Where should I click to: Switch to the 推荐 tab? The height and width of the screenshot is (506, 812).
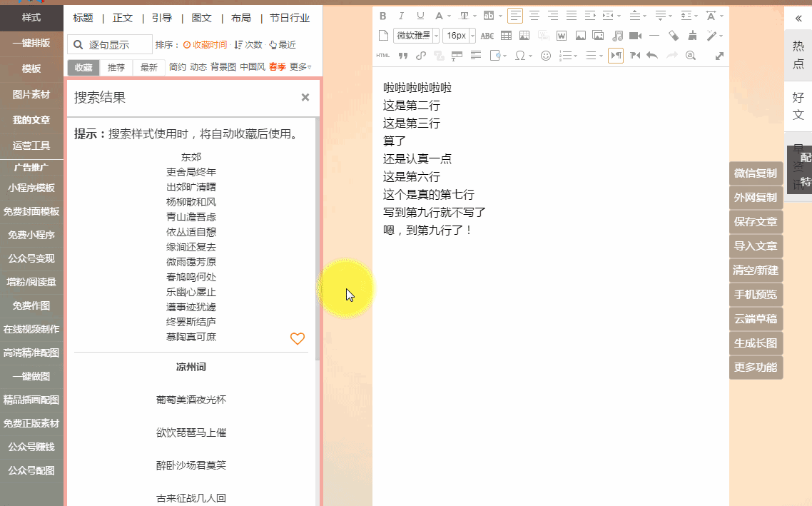point(116,68)
